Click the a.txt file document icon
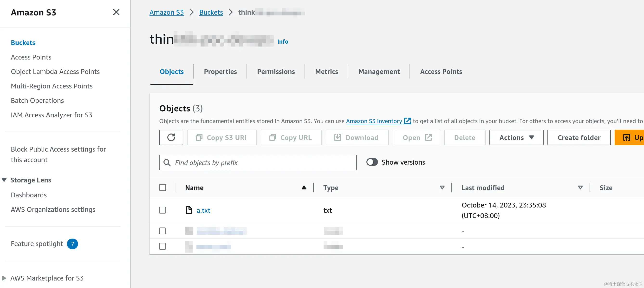Image resolution: width=644 pixels, height=288 pixels. (189, 210)
